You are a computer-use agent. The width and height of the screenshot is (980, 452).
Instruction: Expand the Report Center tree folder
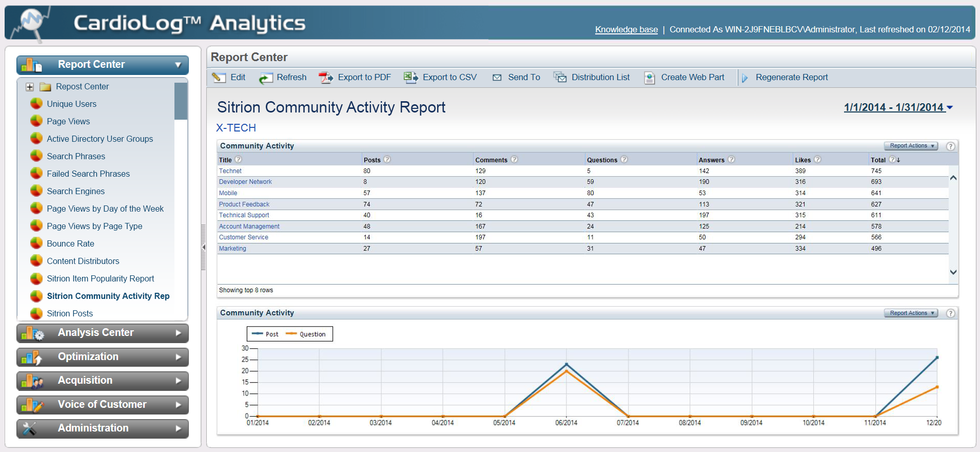pos(30,87)
